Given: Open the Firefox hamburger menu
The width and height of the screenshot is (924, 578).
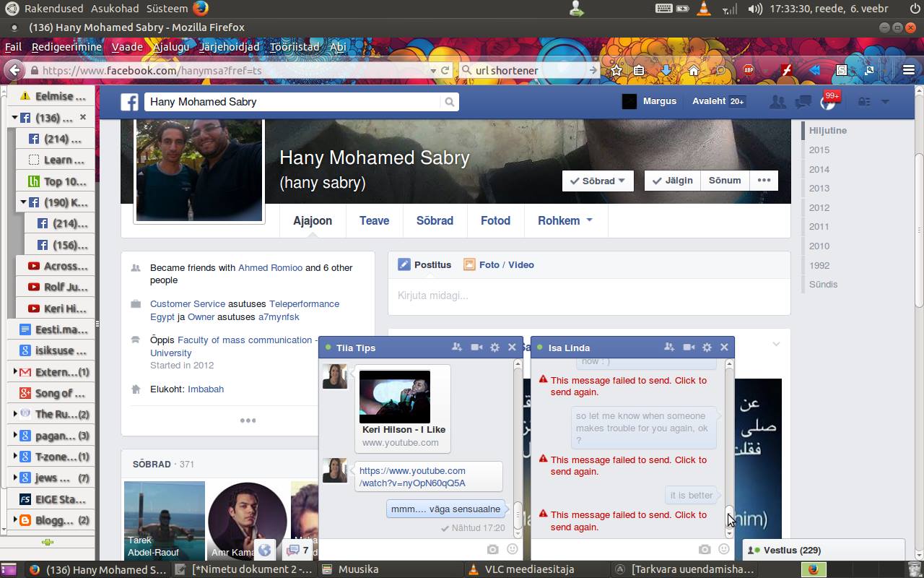Looking at the screenshot, I should coord(909,70).
